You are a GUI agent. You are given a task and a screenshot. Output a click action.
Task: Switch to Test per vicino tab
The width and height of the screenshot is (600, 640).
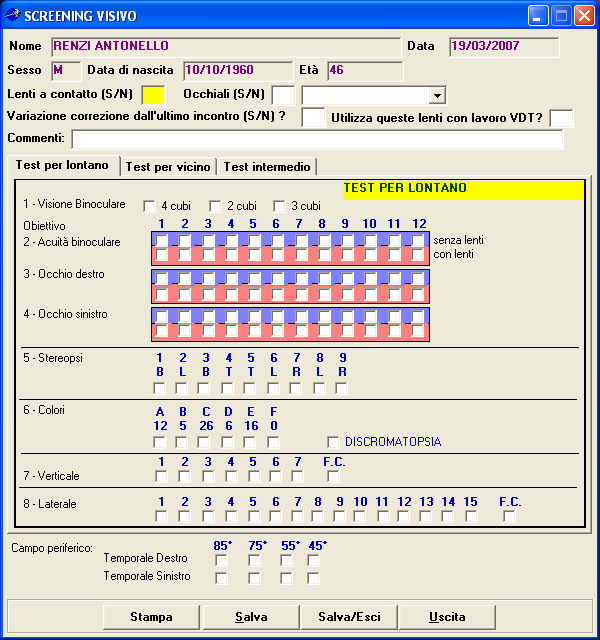[x=168, y=167]
